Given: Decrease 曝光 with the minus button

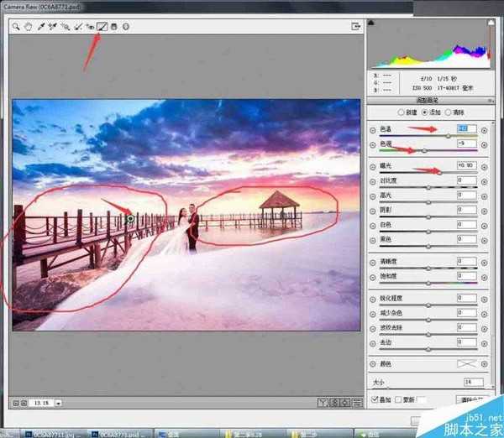Looking at the screenshot, I should coord(373,167).
